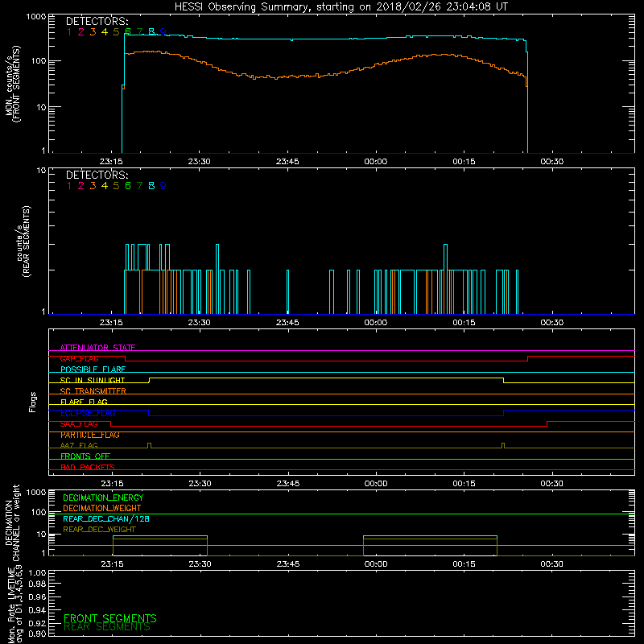The width and height of the screenshot is (644, 644).
Task: Click detector number 6 in the rear segments legend
Action: click(x=128, y=186)
